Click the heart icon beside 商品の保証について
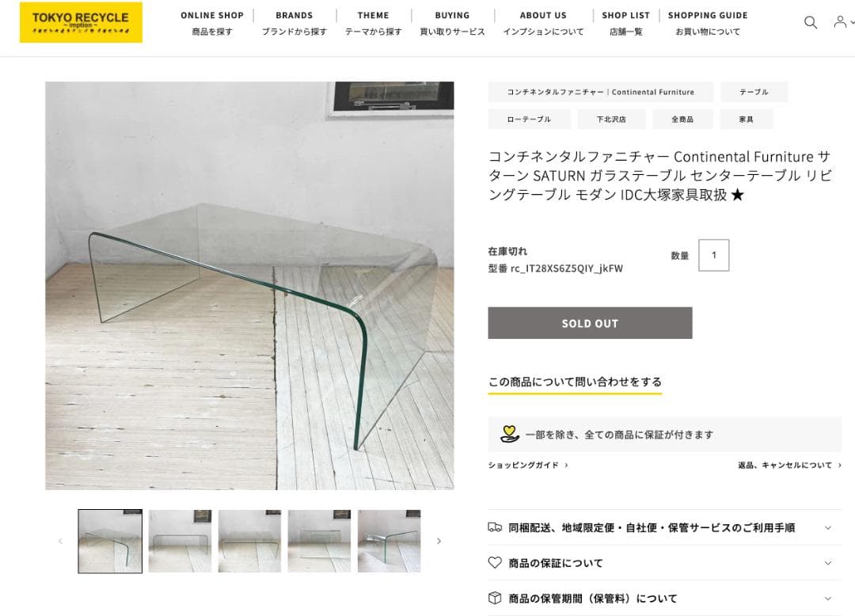This screenshot has height=616, width=855. click(495, 563)
